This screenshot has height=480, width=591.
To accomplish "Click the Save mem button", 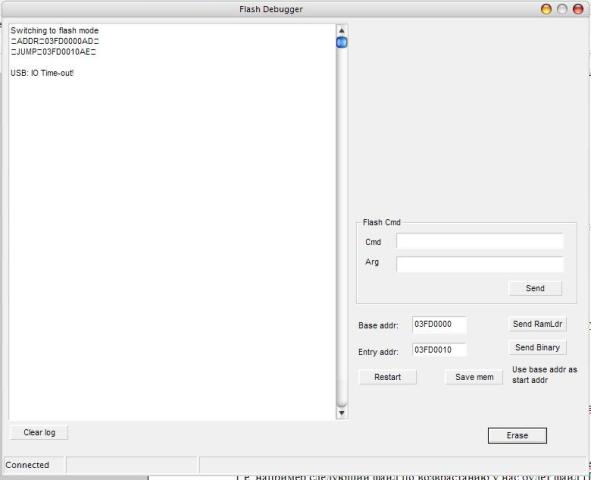I will [x=474, y=377].
